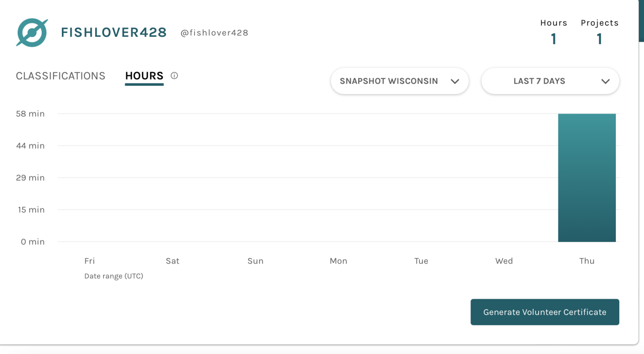Open the Snapshot Wisconsin project dropdown
The height and width of the screenshot is (354, 644).
(x=389, y=81)
